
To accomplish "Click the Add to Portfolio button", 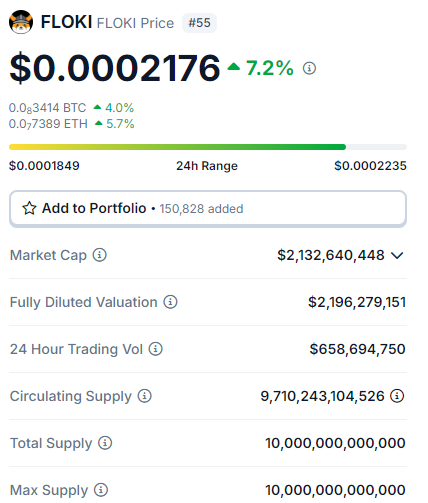I will 208,209.
